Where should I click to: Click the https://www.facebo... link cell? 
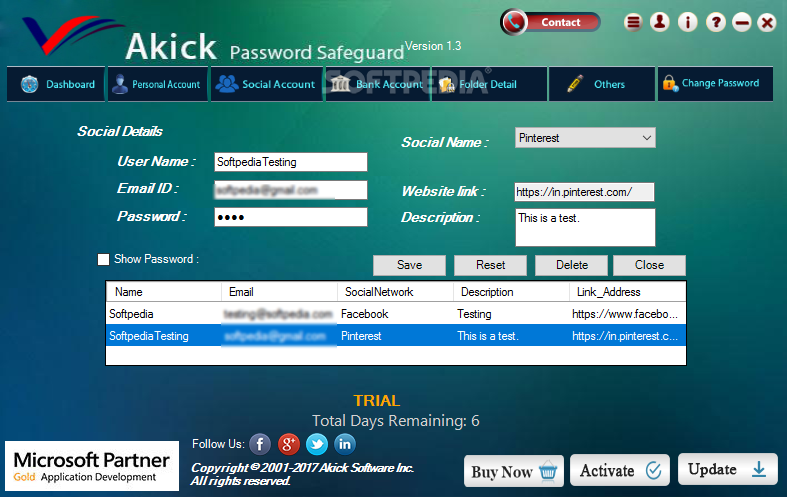625,314
